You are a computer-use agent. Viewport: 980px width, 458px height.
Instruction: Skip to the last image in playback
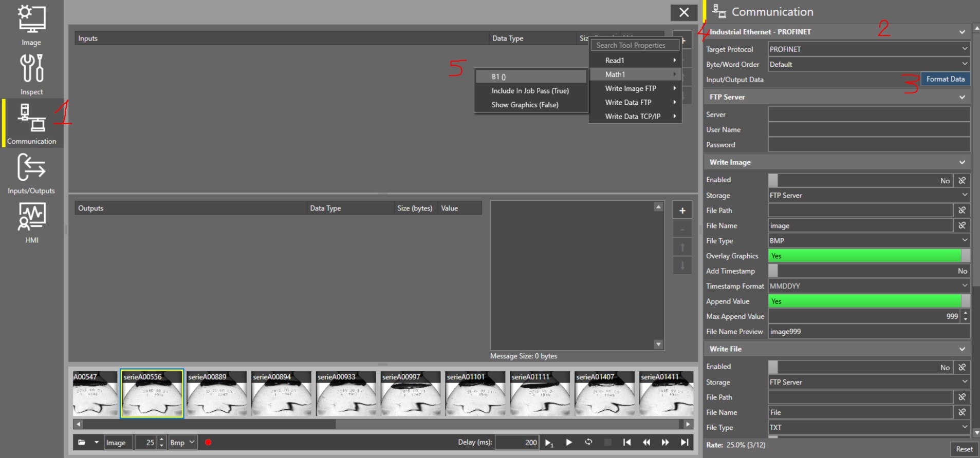(685, 442)
